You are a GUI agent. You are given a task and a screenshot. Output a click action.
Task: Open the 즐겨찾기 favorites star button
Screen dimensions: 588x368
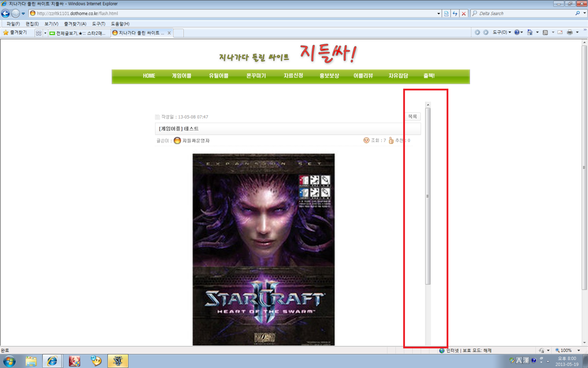(x=15, y=33)
